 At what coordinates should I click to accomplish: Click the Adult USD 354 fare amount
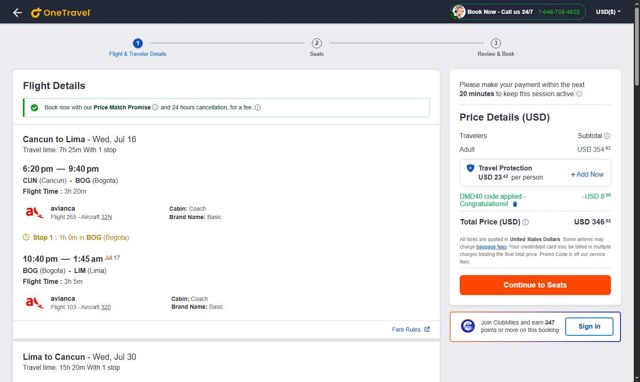[593, 149]
